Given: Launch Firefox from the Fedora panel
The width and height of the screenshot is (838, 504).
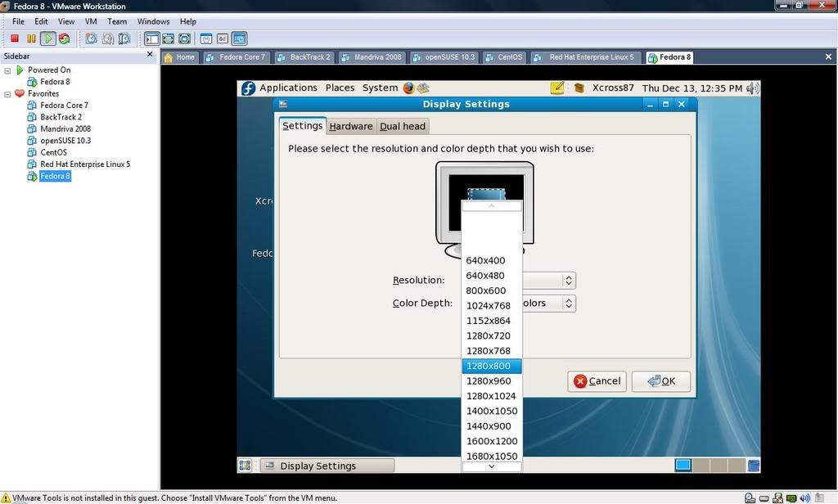Looking at the screenshot, I should [x=409, y=88].
